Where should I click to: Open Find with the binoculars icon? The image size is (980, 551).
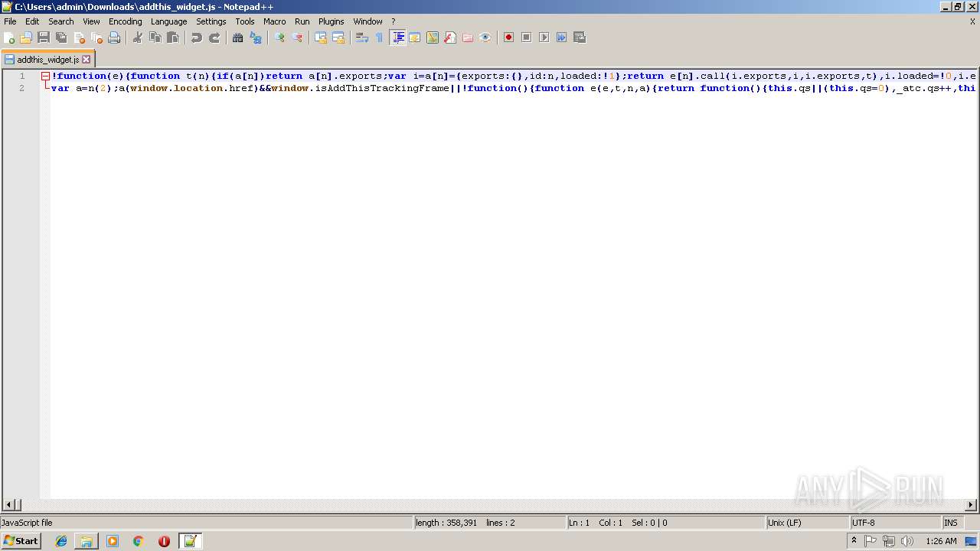238,37
